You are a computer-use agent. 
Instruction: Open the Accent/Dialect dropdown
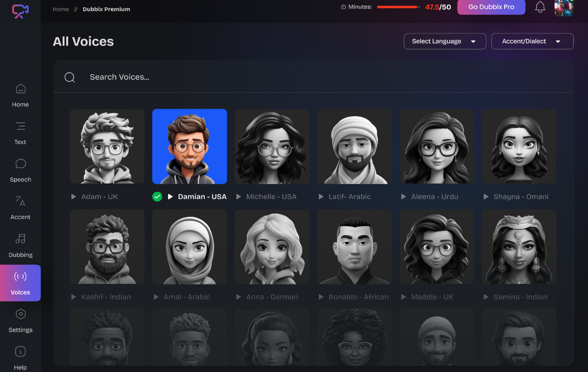pyautogui.click(x=532, y=41)
